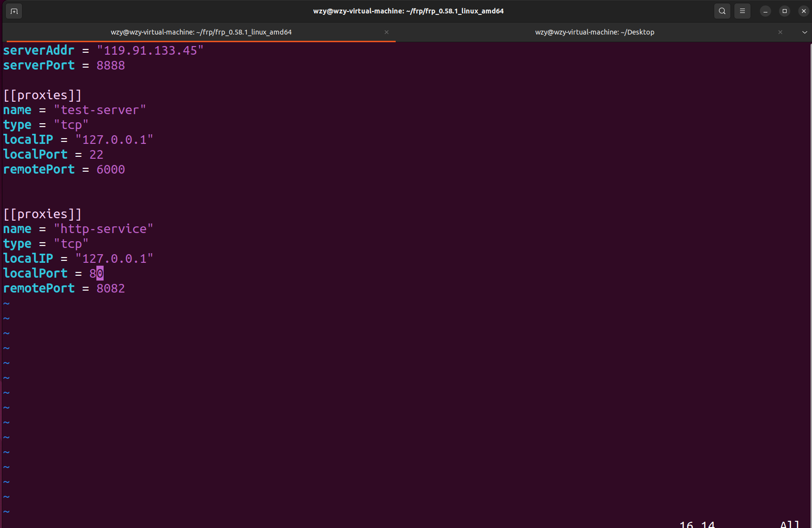This screenshot has height=528, width=812.
Task: Click the localPort value 22
Action: tap(96, 154)
